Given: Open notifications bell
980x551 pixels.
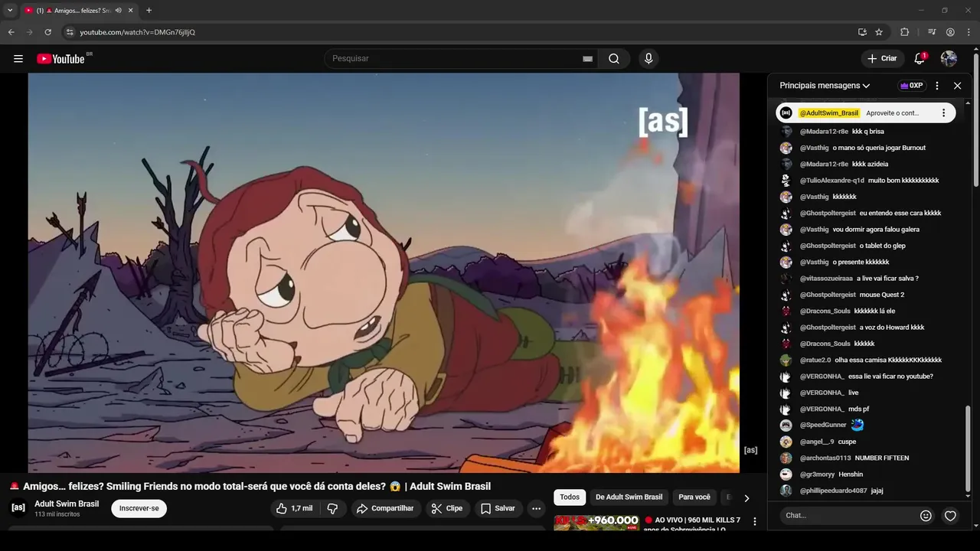Looking at the screenshot, I should (x=920, y=59).
